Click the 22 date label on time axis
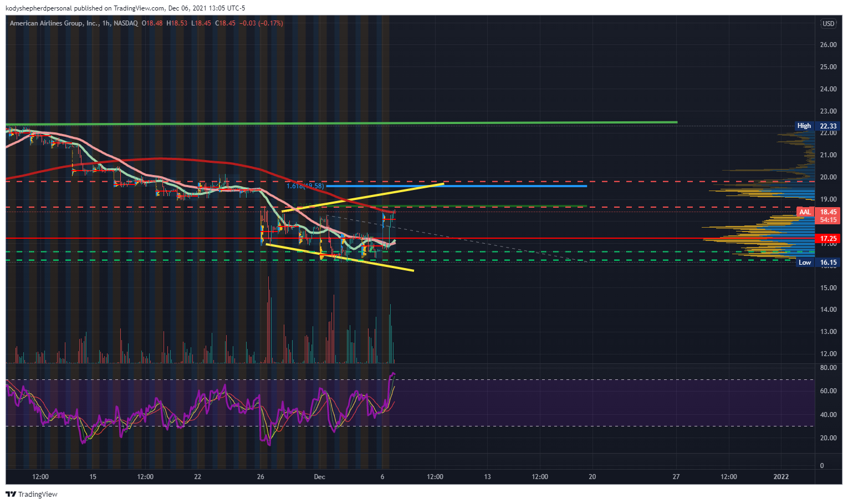The height and width of the screenshot is (504, 848). [198, 477]
